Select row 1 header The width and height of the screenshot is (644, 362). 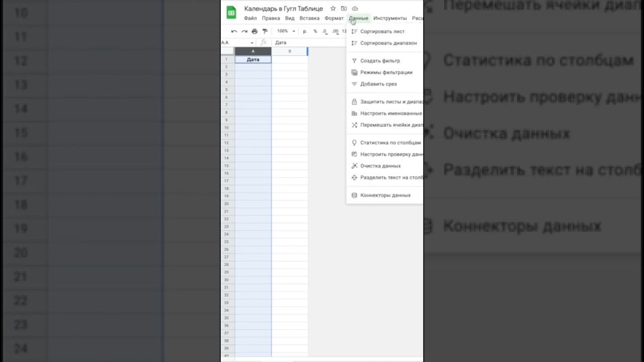tap(227, 59)
